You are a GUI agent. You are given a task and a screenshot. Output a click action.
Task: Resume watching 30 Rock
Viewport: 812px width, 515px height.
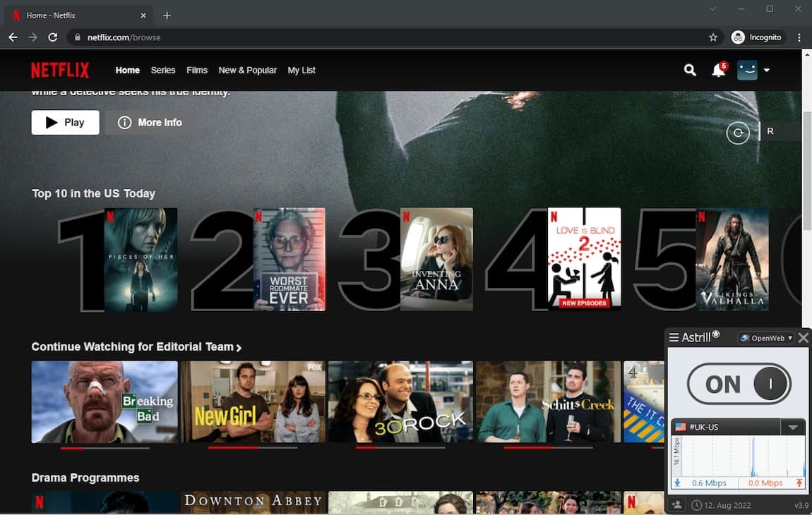400,402
